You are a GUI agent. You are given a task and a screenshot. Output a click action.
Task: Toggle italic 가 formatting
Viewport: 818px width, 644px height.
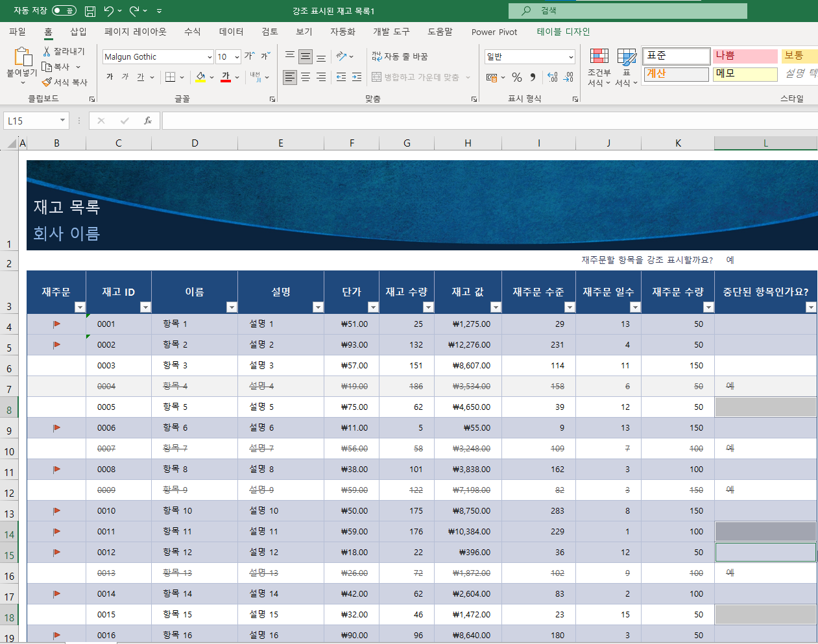click(125, 77)
